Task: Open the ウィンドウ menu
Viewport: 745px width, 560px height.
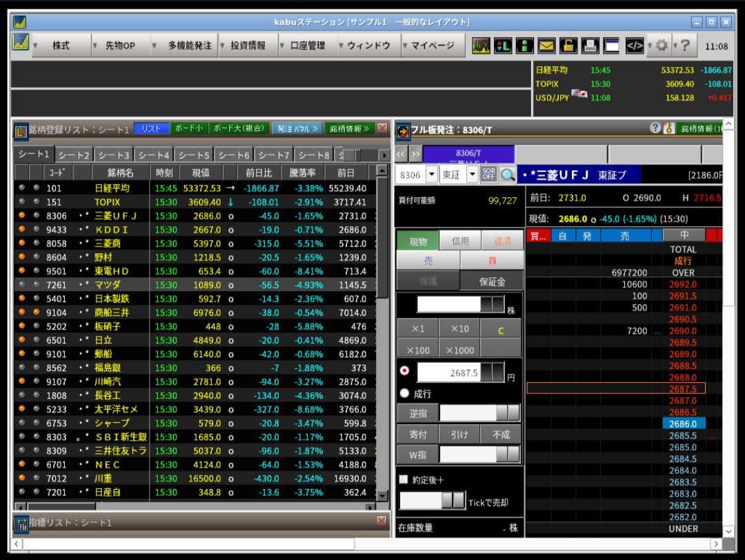Action: [368, 46]
